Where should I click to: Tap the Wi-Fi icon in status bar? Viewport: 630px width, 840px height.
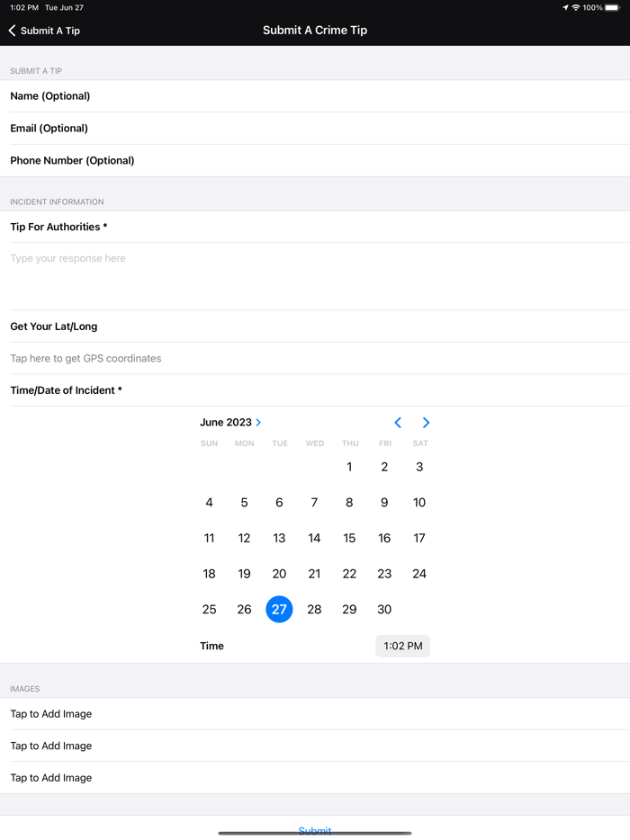click(576, 7)
